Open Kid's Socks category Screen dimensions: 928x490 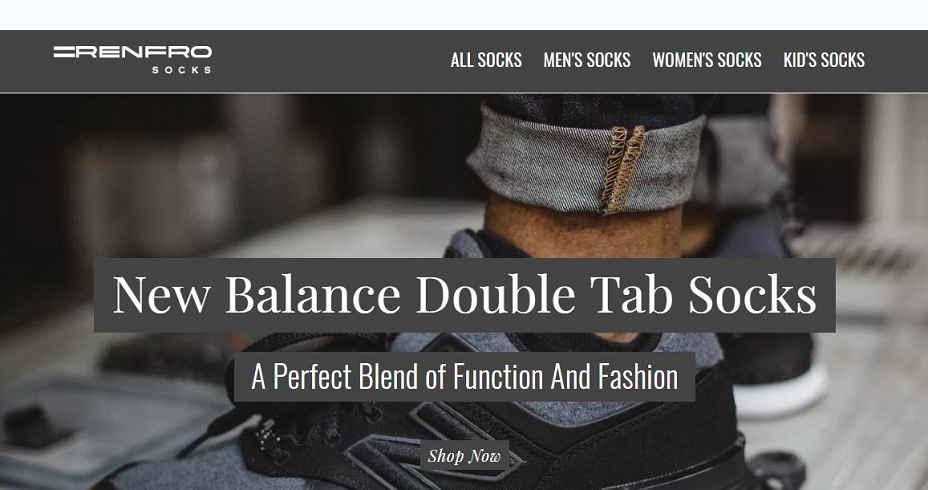point(824,60)
